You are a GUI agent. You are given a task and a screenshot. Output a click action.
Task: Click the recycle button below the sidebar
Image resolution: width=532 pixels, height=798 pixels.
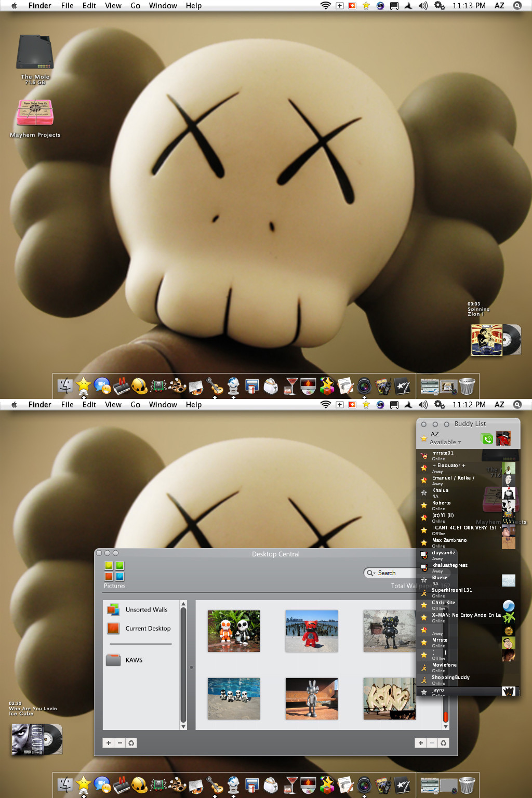coord(131,743)
